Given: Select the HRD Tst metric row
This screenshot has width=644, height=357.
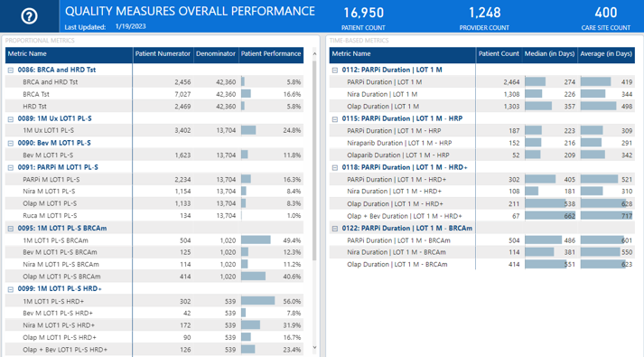Looking at the screenshot, I should coord(154,107).
